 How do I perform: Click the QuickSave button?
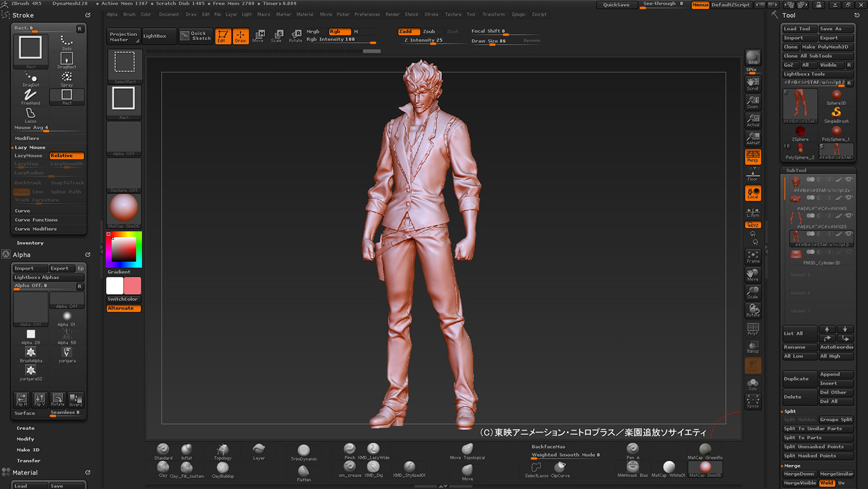pos(616,4)
